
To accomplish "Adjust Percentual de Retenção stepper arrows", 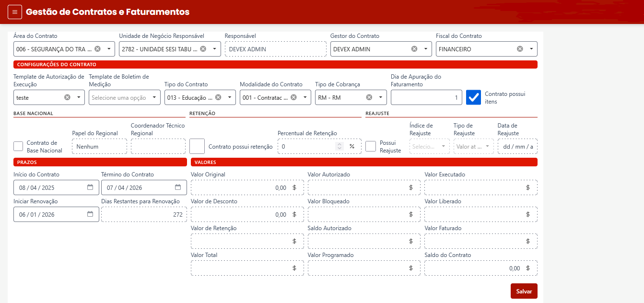I will (340, 146).
